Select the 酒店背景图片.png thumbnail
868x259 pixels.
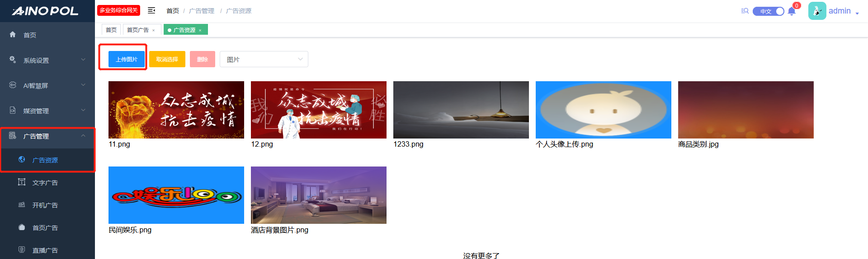[318, 195]
